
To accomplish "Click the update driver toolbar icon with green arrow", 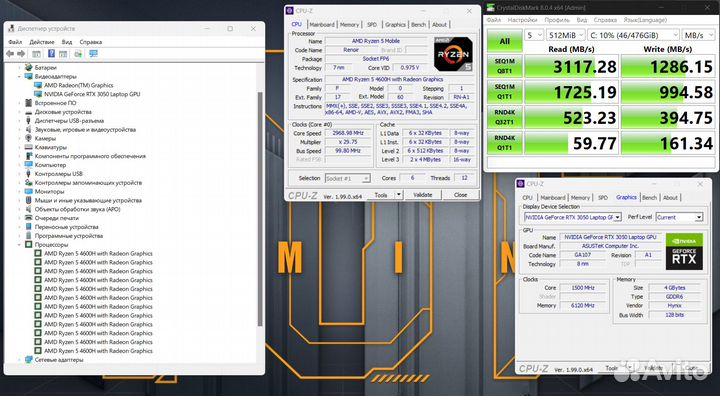I will coord(78,54).
